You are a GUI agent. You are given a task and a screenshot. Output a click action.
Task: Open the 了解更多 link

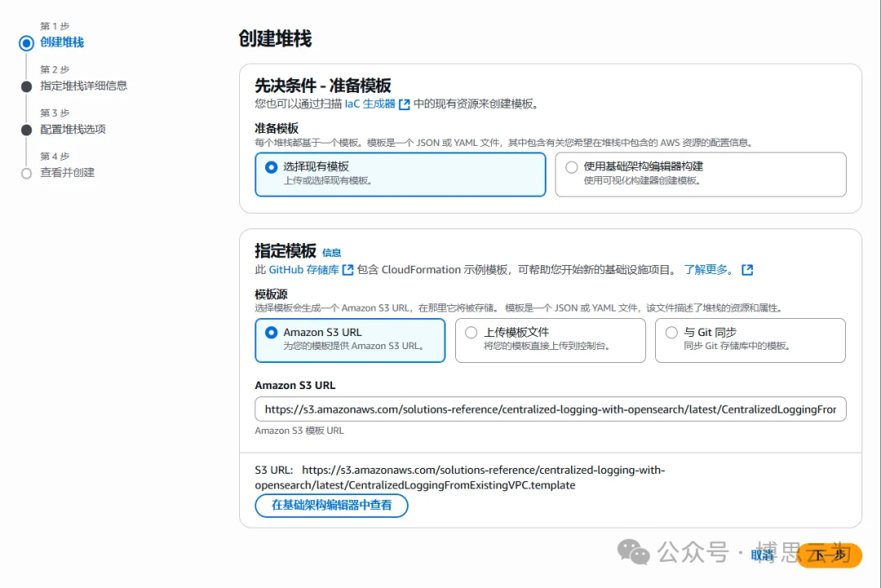(x=709, y=270)
